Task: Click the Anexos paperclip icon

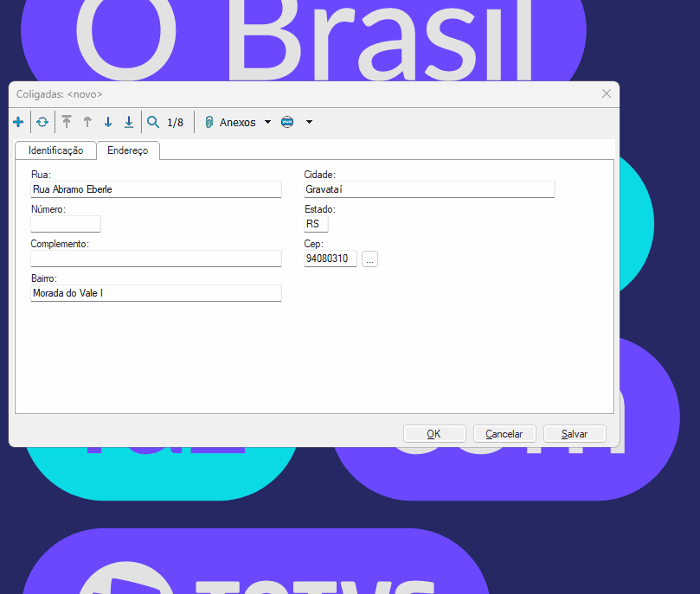Action: [209, 122]
